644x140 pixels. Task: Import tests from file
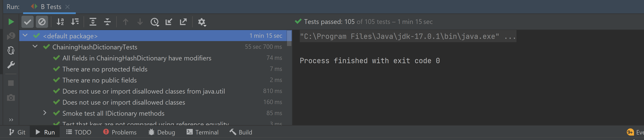click(169, 22)
